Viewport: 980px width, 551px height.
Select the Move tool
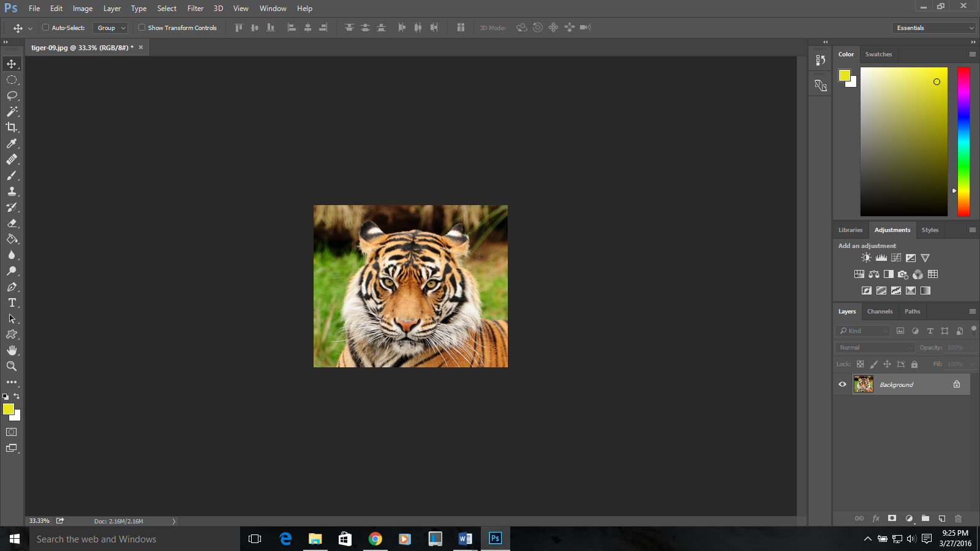(x=12, y=63)
